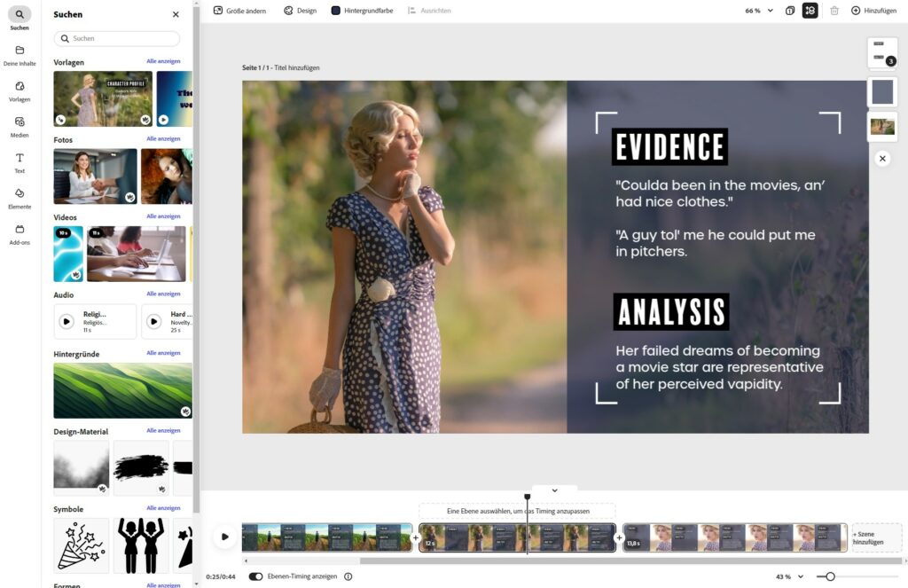This screenshot has width=908, height=588.
Task: Play the Hard ... audio track
Action: pyautogui.click(x=154, y=321)
